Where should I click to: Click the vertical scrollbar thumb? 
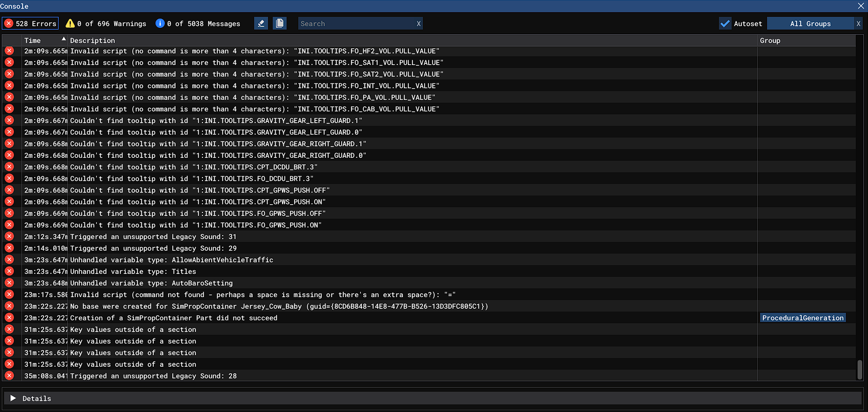[860, 369]
